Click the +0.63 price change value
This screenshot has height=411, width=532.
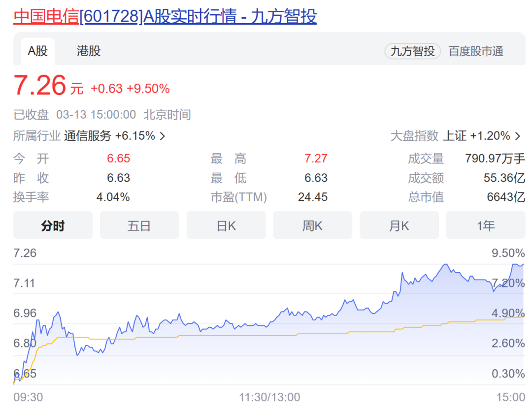[106, 89]
